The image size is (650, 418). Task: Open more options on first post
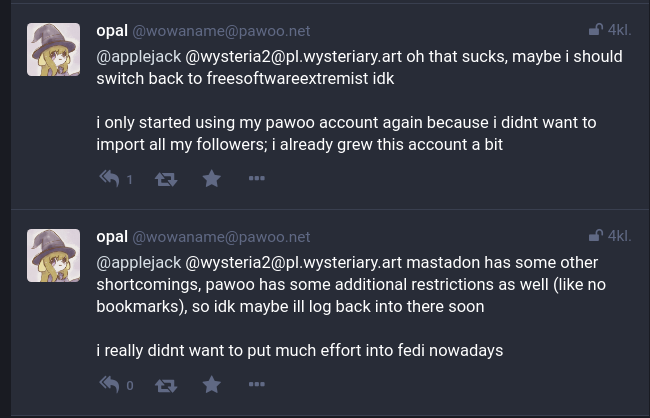(x=256, y=179)
